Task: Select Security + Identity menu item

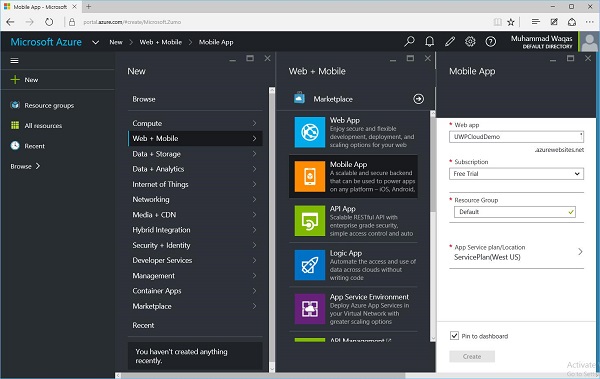Action: click(x=195, y=245)
